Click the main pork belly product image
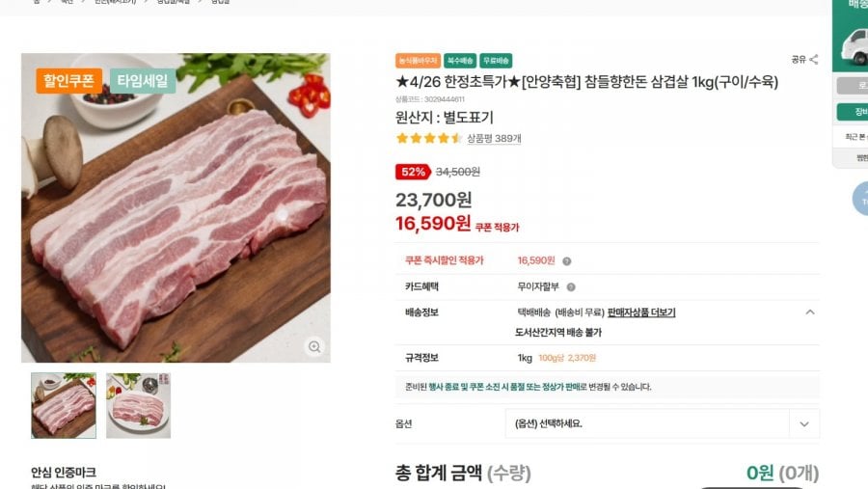Viewport: 868px width, 489px height. tap(176, 207)
